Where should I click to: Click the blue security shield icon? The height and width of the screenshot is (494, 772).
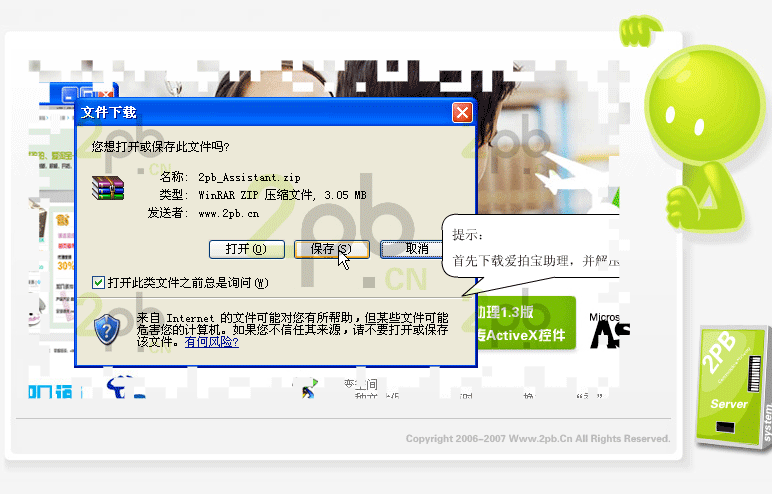coord(107,330)
